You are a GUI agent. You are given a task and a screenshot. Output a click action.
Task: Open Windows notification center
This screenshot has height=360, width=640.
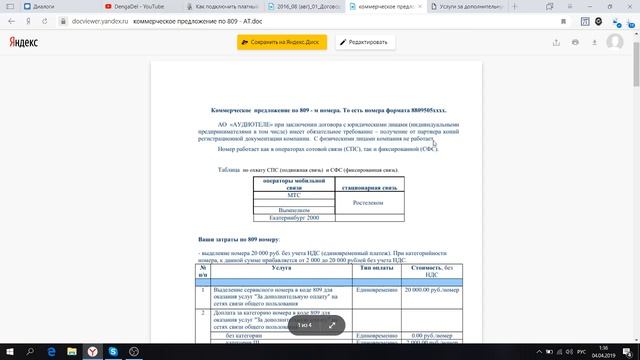(x=627, y=352)
